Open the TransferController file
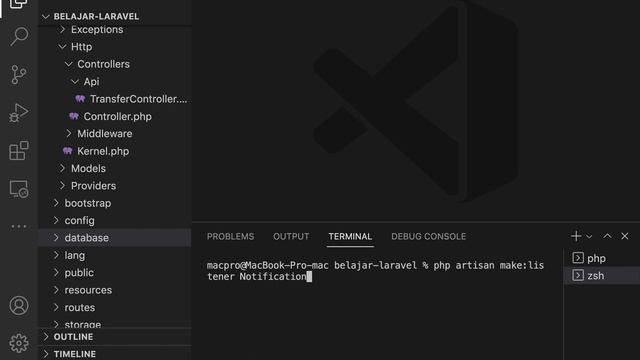Image resolution: width=640 pixels, height=360 pixels. (138, 99)
